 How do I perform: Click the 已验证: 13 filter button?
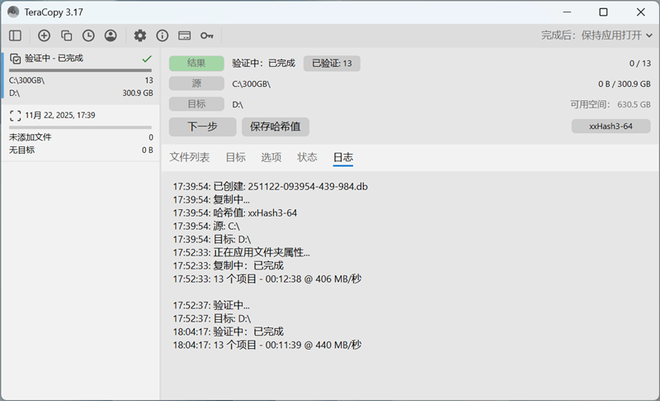(332, 63)
